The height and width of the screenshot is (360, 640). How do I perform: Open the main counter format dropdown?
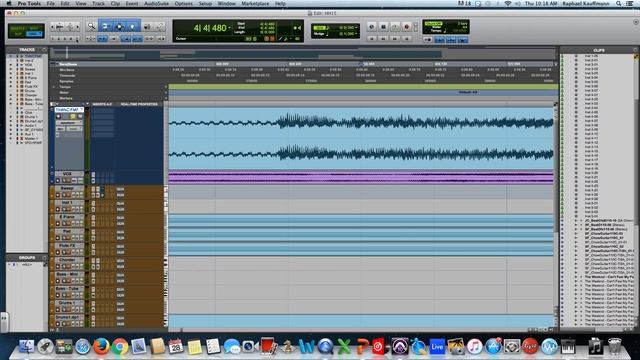[229, 28]
